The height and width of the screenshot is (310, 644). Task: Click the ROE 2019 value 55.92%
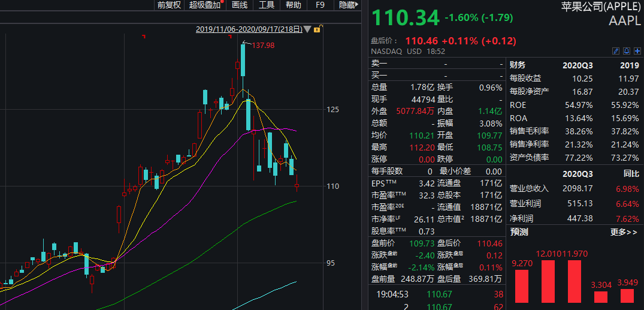[625, 105]
